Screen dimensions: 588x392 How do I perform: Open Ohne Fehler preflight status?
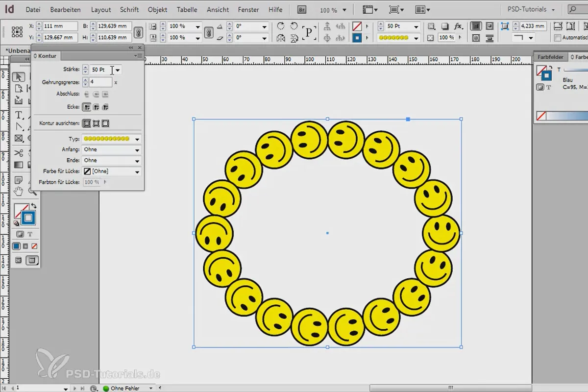(x=124, y=389)
